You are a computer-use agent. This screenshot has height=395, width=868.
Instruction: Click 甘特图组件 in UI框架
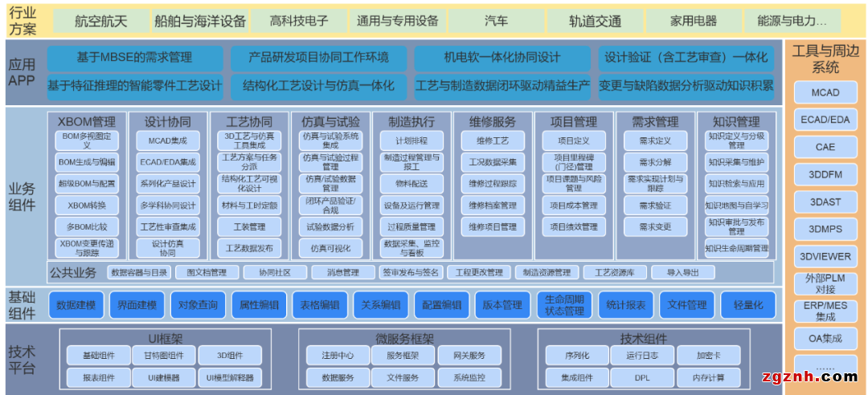click(x=158, y=356)
